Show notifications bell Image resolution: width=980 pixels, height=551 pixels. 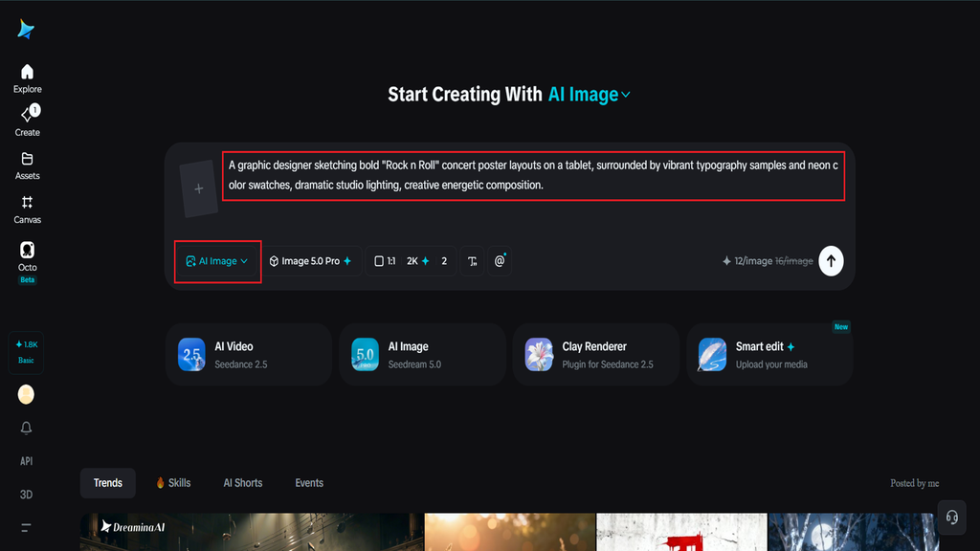(26, 428)
